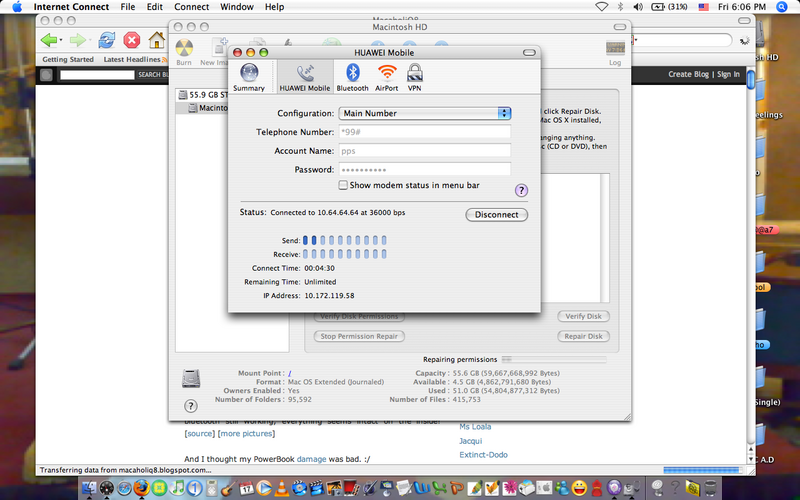Open the 'source' link in the blog post
This screenshot has width=800, height=500.
pyautogui.click(x=199, y=434)
